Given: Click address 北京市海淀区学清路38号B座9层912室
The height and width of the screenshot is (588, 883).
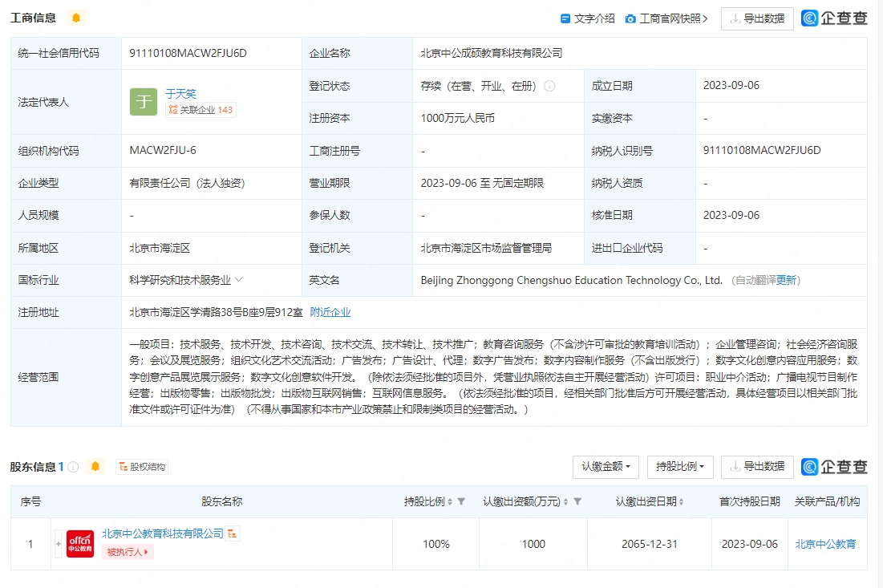Looking at the screenshot, I should (216, 312).
